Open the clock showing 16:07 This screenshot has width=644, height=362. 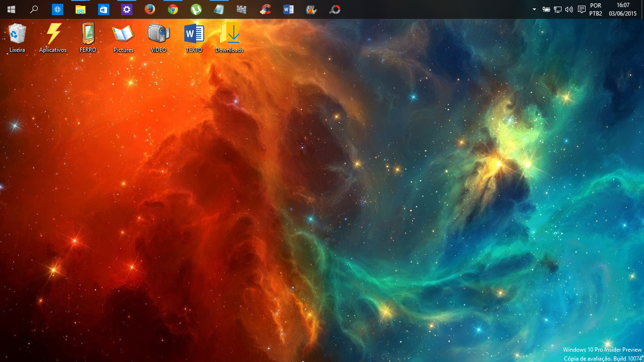[623, 9]
